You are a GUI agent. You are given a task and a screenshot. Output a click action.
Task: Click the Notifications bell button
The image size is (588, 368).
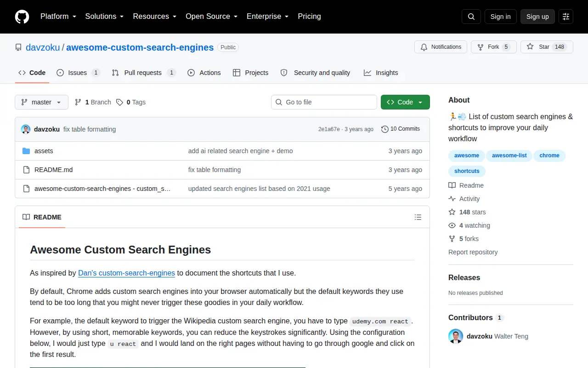(441, 47)
